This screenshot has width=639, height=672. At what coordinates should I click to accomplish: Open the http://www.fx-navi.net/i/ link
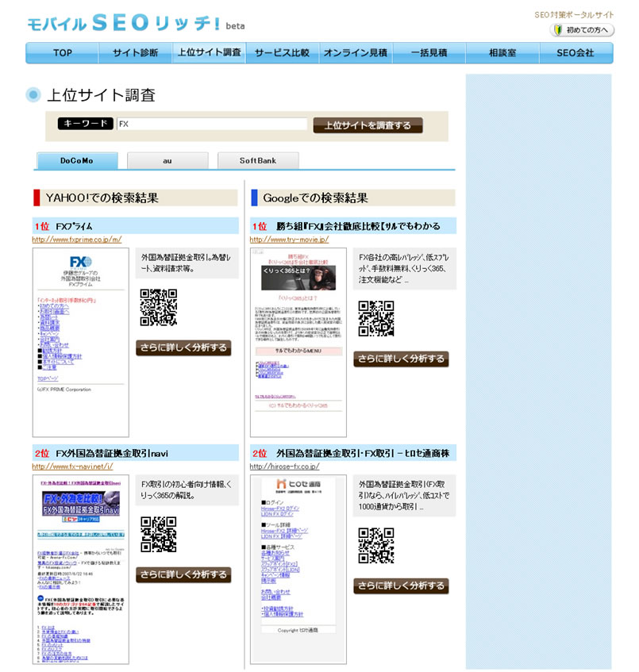click(72, 467)
